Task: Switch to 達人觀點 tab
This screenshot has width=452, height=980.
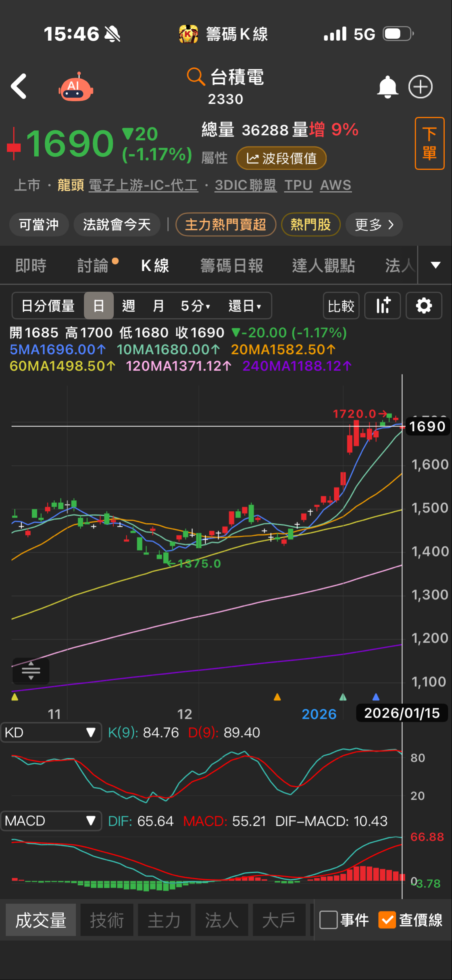Action: click(323, 266)
